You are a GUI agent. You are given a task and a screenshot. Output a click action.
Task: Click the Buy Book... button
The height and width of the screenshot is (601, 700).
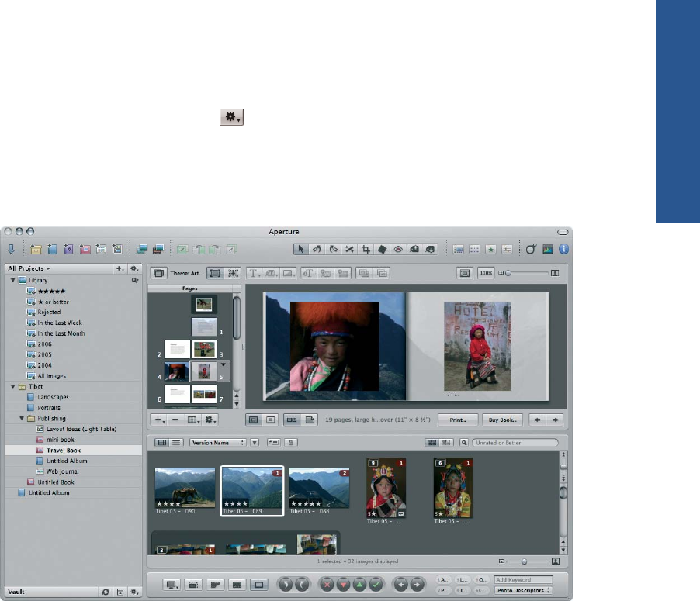click(x=502, y=420)
